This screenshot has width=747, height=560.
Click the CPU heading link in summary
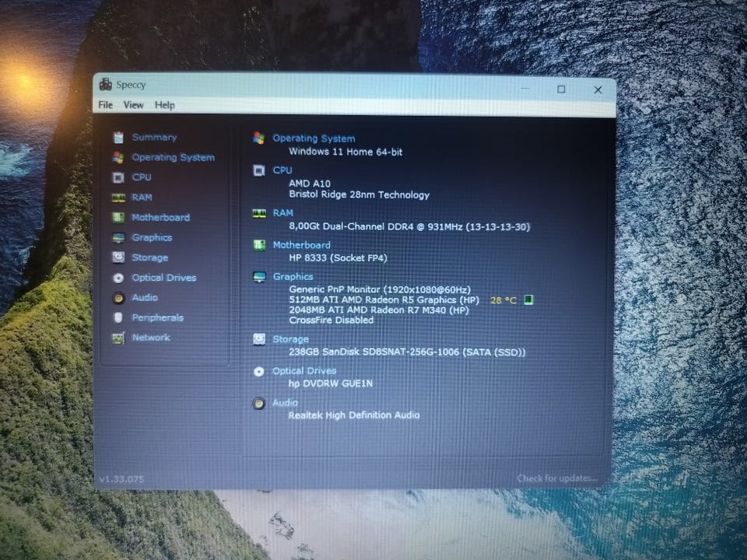(x=282, y=170)
